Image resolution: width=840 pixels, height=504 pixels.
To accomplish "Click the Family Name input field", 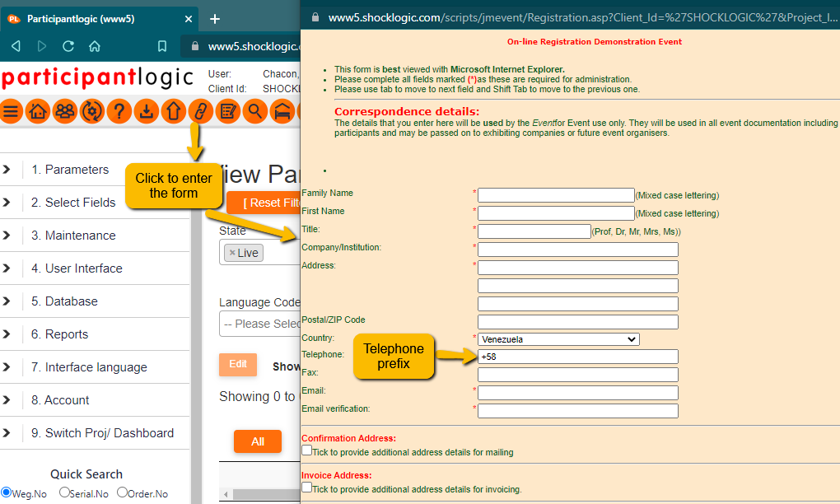I will (x=556, y=195).
